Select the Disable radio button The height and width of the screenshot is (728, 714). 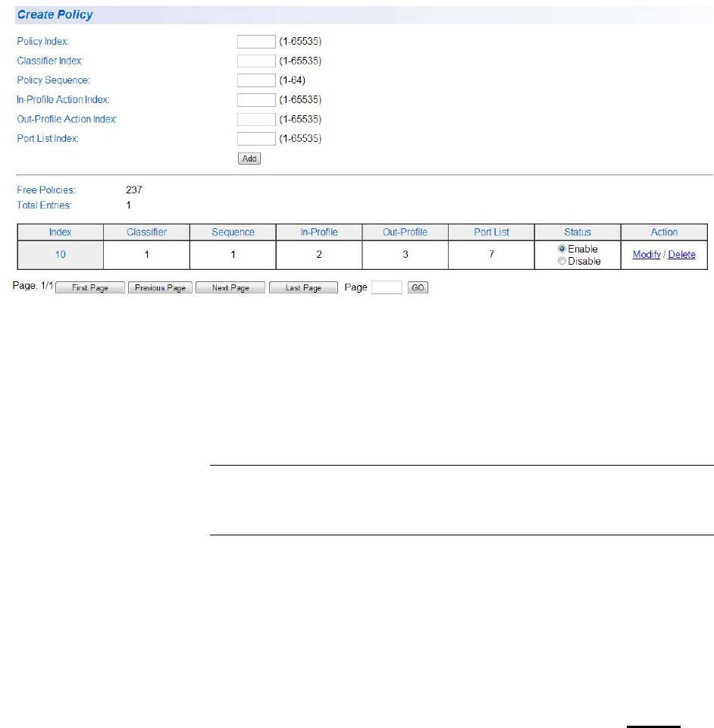click(562, 261)
